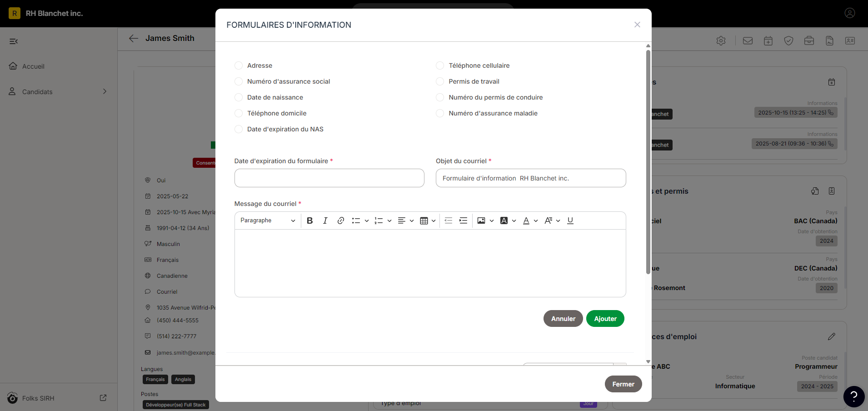Click the font background color icon
868x411 pixels.
click(x=504, y=221)
